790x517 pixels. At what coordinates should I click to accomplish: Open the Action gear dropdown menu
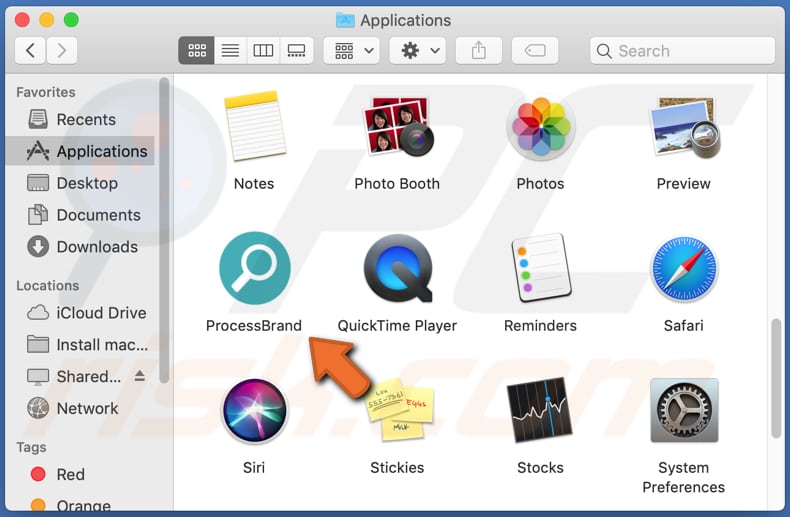pos(418,50)
